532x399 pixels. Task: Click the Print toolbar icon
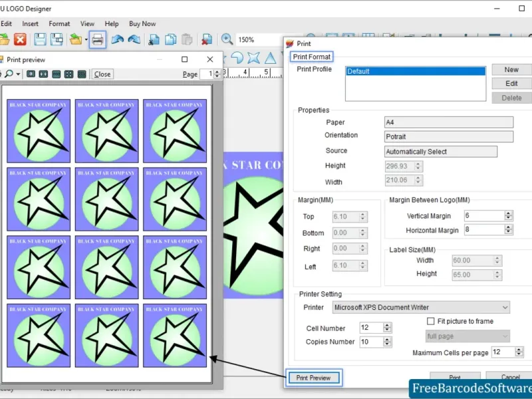click(98, 40)
